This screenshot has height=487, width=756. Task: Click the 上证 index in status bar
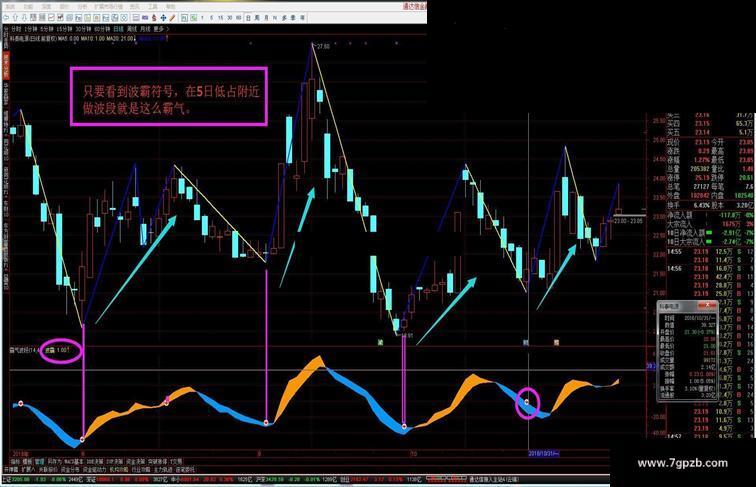(41, 480)
